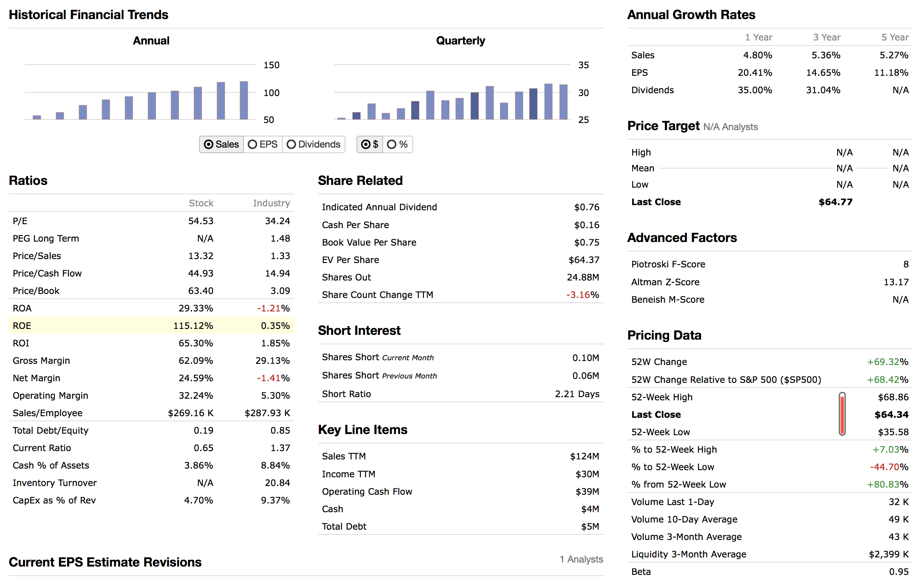The image size is (924, 584).
Task: Click the Piotroski F-Score label
Action: (668, 264)
